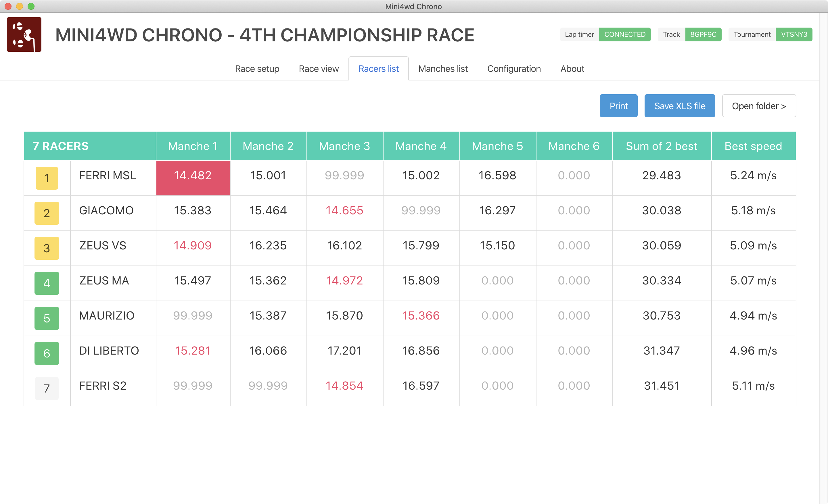Click the Save XLS file button

[679, 106]
